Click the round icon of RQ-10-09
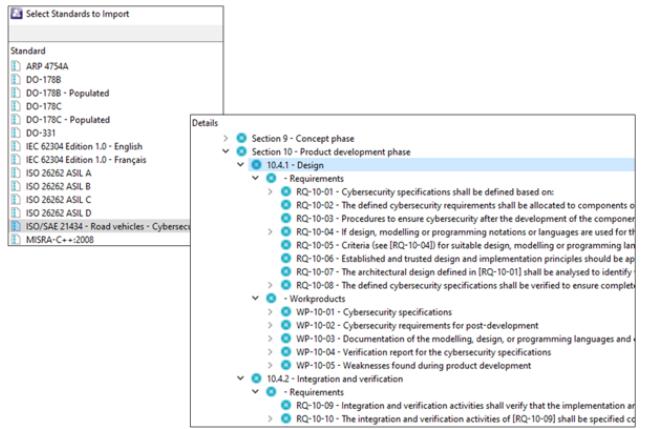Screen dimensions: 648x429 pyautogui.click(x=286, y=405)
